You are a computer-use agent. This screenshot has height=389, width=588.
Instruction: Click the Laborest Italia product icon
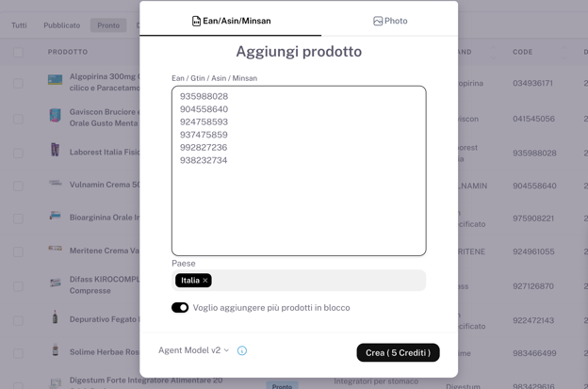click(x=55, y=149)
